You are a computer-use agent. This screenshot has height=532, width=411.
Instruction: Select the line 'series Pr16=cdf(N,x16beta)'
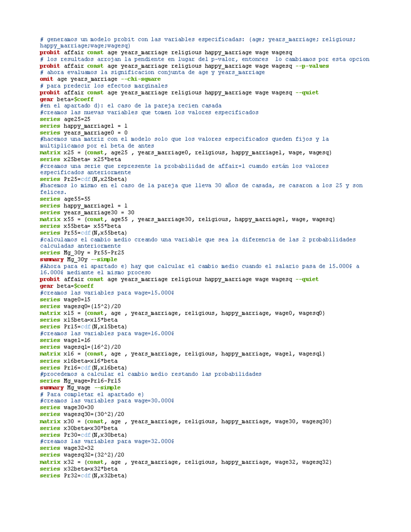(83, 368)
